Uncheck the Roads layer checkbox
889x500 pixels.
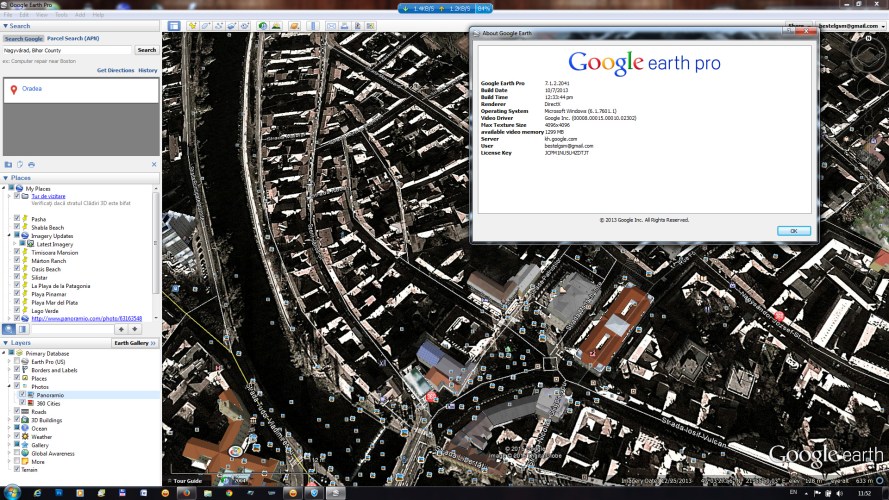click(x=16, y=411)
